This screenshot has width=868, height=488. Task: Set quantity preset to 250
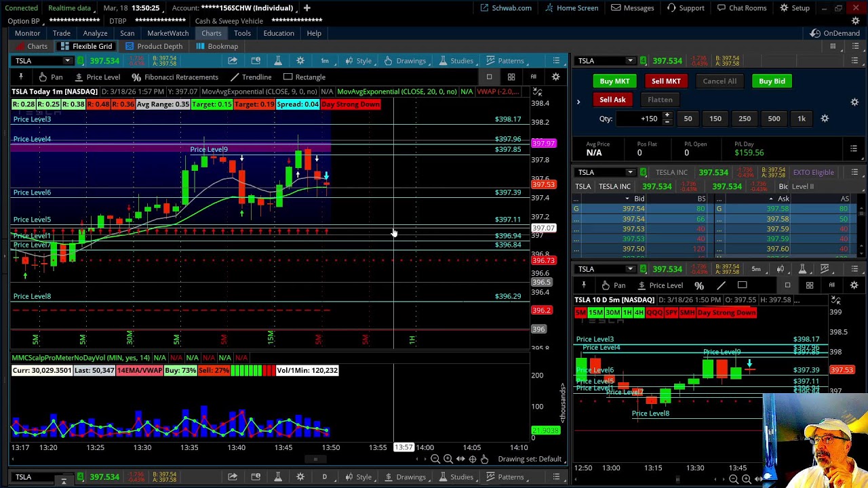click(x=745, y=119)
